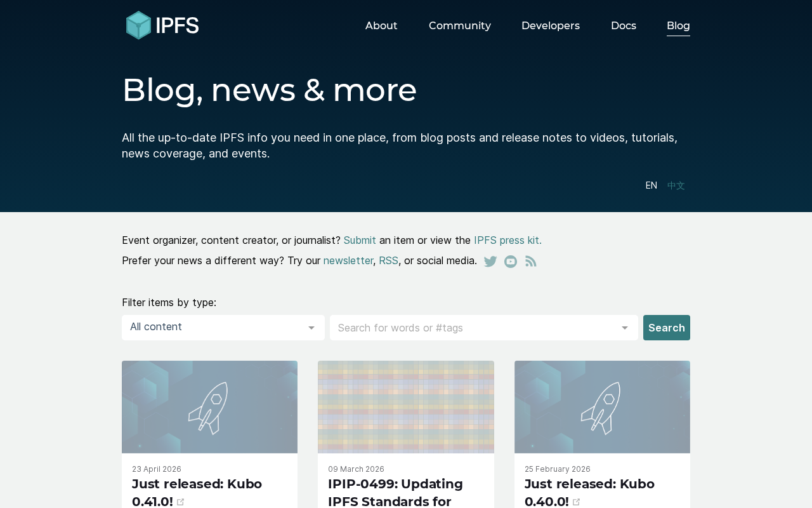The width and height of the screenshot is (812, 508).
Task: Click external link icon beside Kubo 0.41.0!
Action: click(181, 502)
